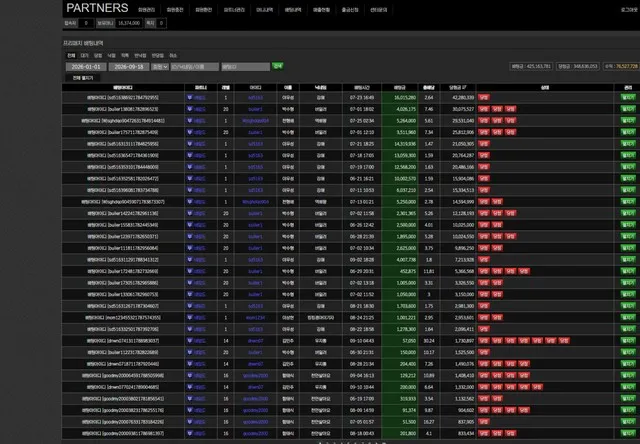
Task: Click the start date field 2026-01-01
Action: tap(86, 67)
